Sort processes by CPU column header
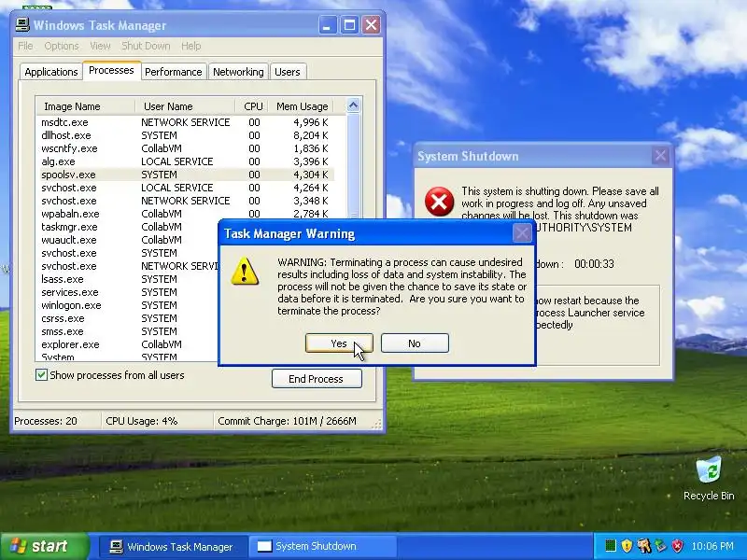The image size is (747, 560). (251, 106)
